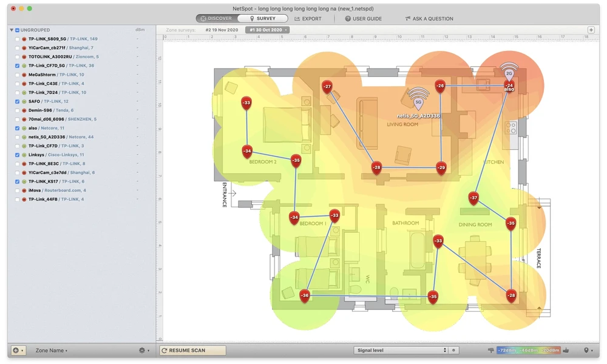Click the add network plus button

18,351
